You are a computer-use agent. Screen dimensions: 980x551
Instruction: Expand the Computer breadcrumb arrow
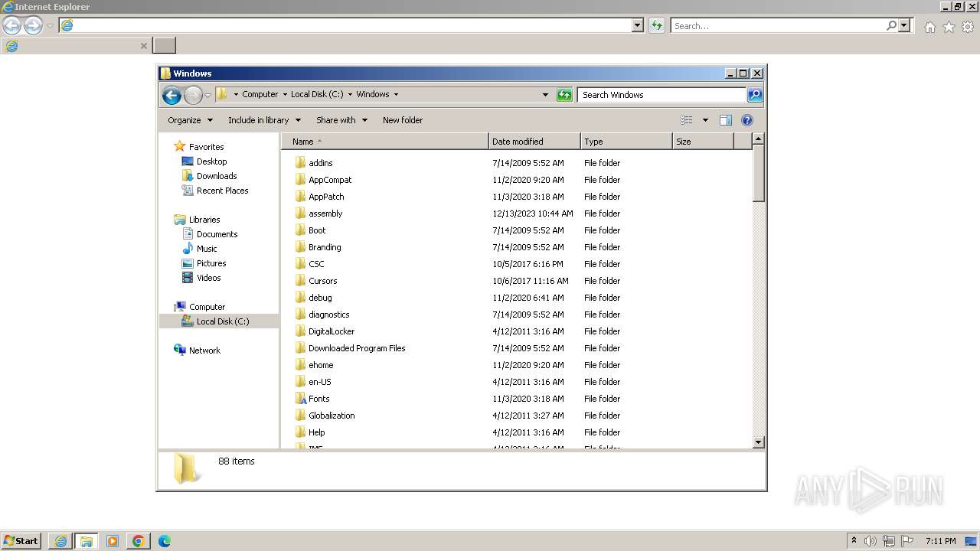[x=285, y=95]
